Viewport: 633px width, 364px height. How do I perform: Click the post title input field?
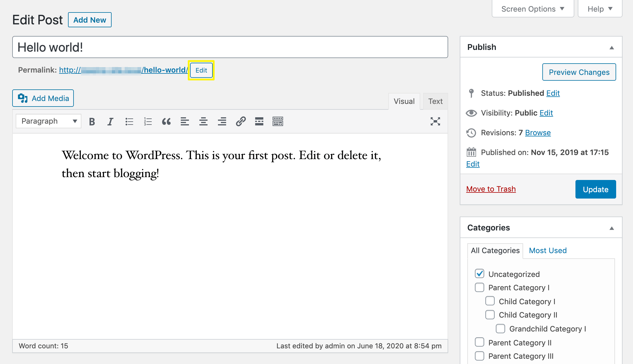(x=230, y=47)
